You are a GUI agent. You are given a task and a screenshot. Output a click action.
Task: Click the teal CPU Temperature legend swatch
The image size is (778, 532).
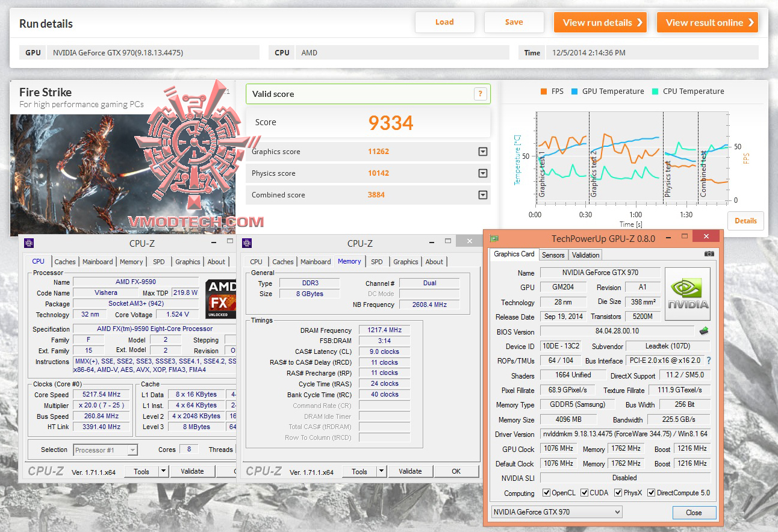[655, 91]
